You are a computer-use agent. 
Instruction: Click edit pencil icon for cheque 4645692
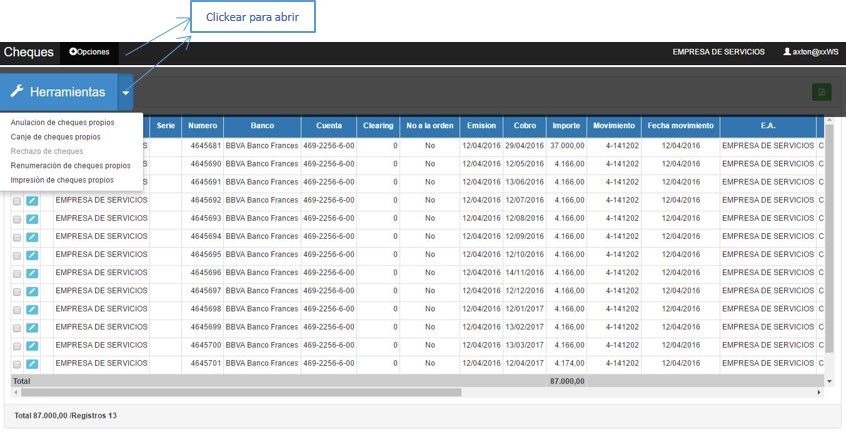pos(32,200)
